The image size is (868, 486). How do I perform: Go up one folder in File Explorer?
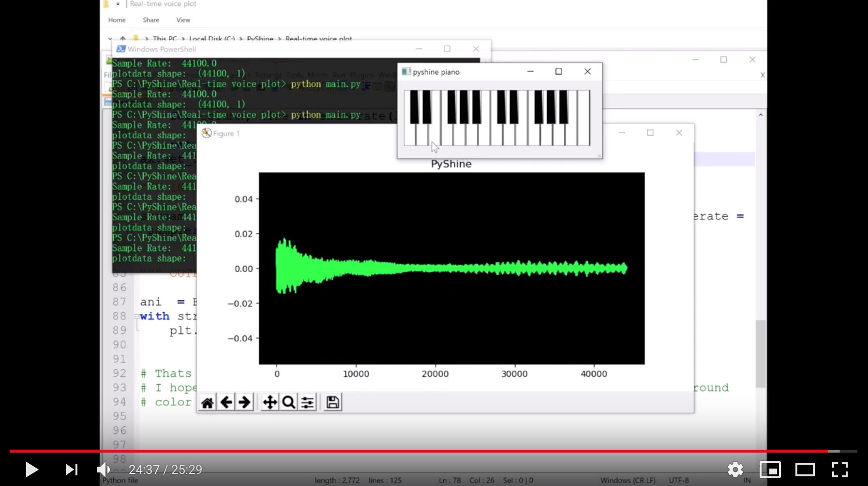tap(123, 38)
